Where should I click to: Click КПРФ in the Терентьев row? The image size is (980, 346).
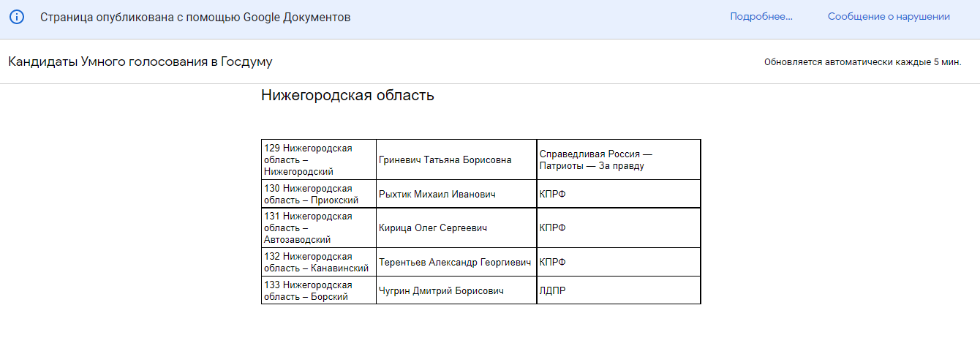[553, 262]
